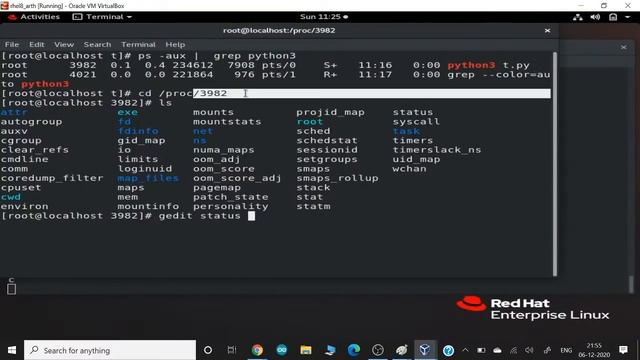Image resolution: width=640 pixels, height=360 pixels.
Task: Click the Windows volume tray icon
Action: click(x=529, y=350)
